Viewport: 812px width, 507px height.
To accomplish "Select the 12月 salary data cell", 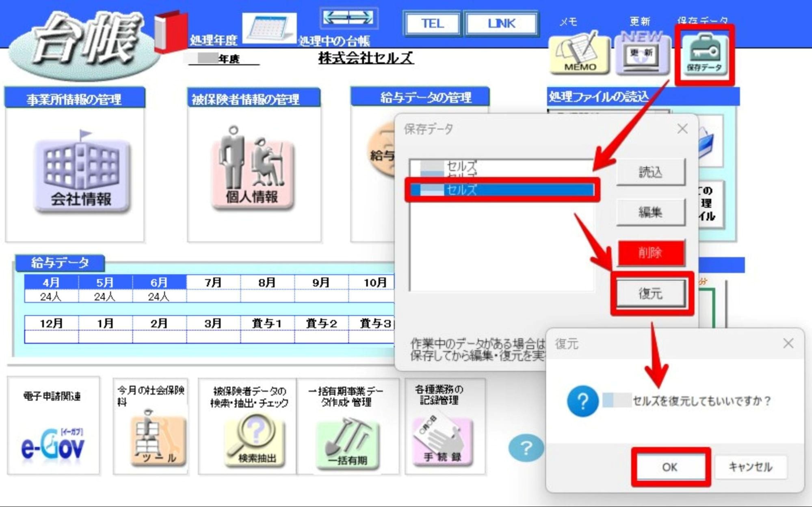I will (x=51, y=323).
